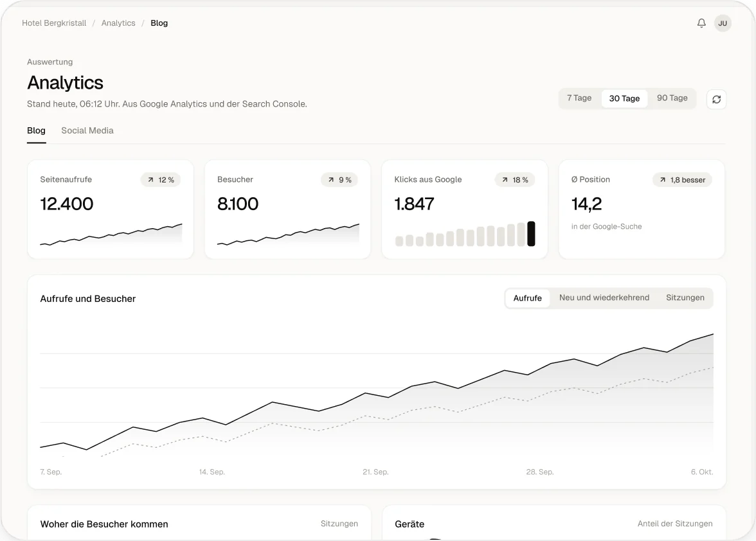Open the notifications bell

click(x=701, y=23)
